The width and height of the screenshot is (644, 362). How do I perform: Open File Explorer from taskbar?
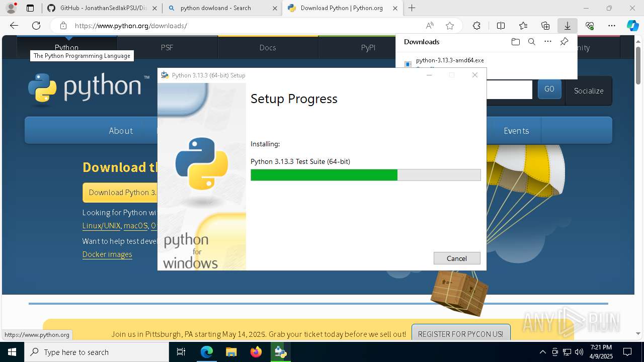tap(231, 352)
